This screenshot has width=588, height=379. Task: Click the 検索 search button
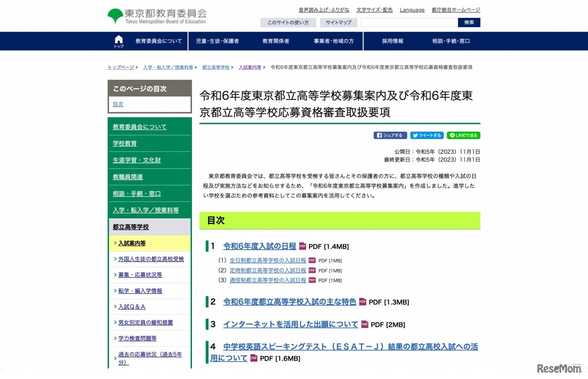(469, 22)
